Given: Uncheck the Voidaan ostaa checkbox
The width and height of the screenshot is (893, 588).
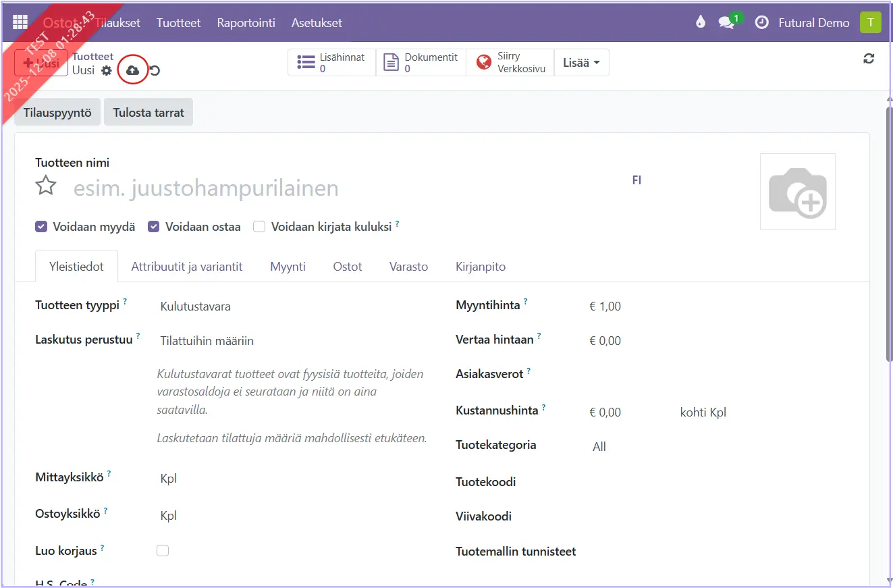Looking at the screenshot, I should [154, 227].
